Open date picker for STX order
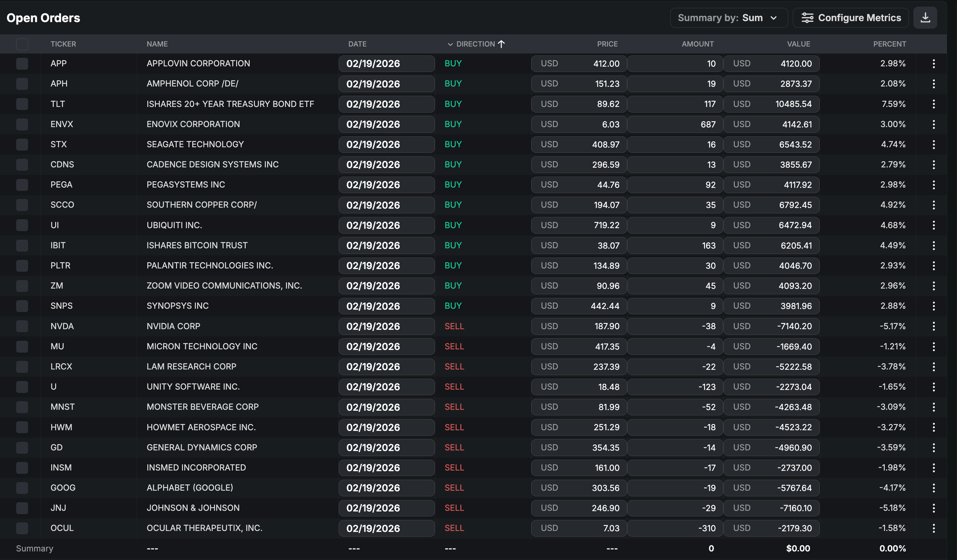 point(386,144)
